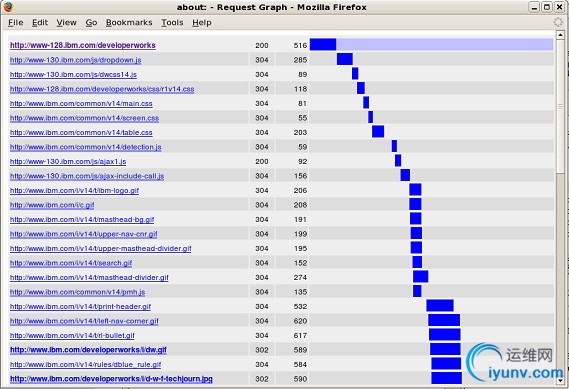
Task: Open the upper-nav-cnr.gif link
Action: click(x=83, y=234)
